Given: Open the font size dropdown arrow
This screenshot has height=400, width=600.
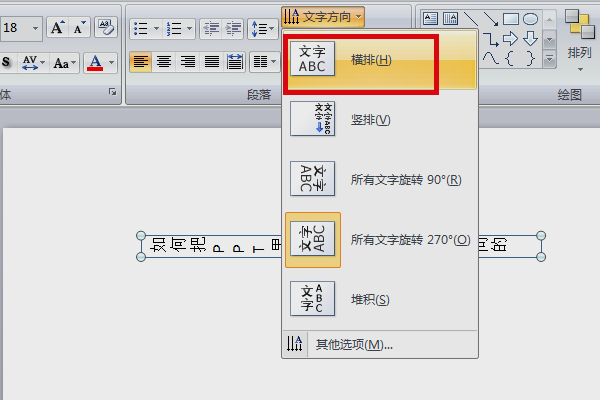Looking at the screenshot, I should click(35, 28).
